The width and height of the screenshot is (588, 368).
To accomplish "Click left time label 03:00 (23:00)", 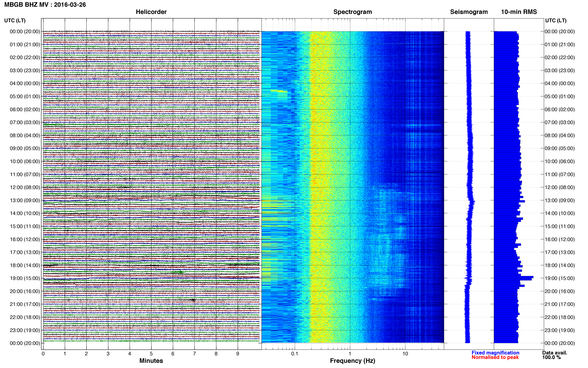I will 25,71.
